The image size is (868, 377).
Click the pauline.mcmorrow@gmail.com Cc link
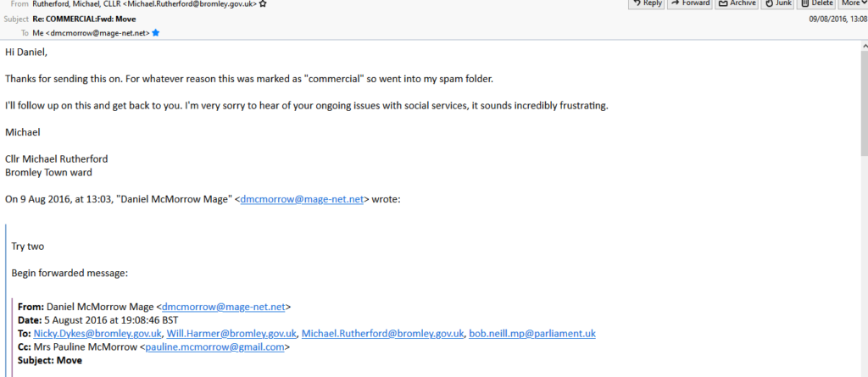[214, 347]
